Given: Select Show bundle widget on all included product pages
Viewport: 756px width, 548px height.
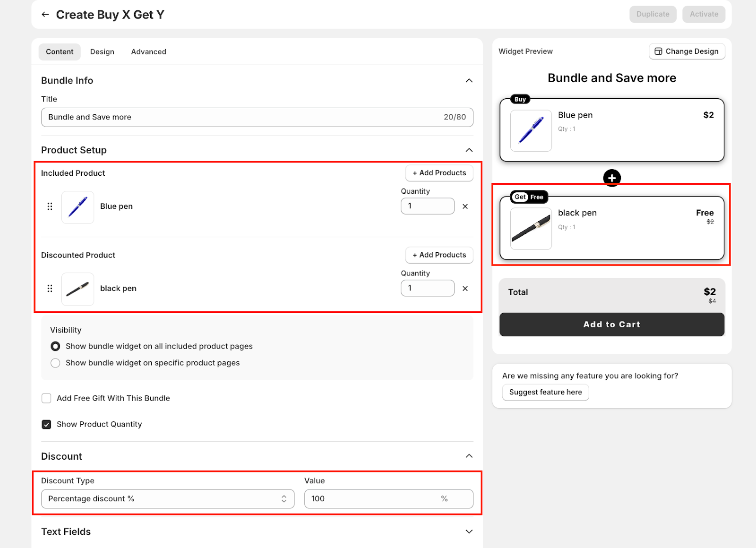Looking at the screenshot, I should click(x=55, y=346).
